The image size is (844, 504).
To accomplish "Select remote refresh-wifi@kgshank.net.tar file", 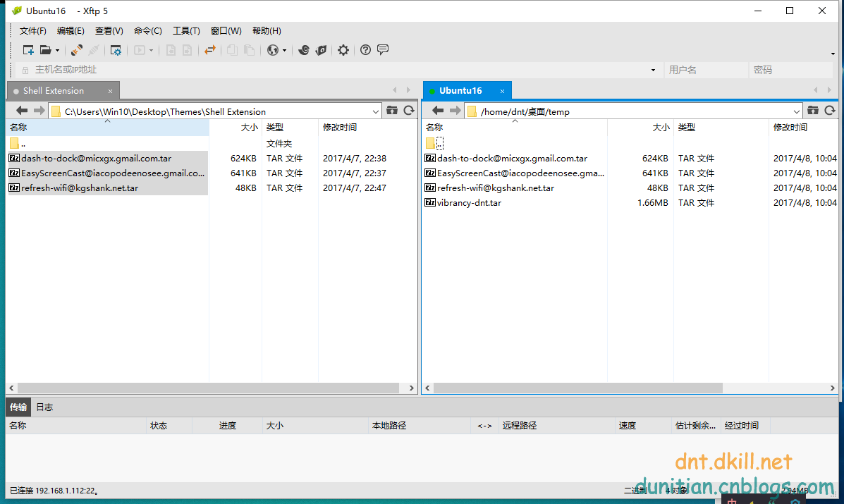I will [495, 188].
